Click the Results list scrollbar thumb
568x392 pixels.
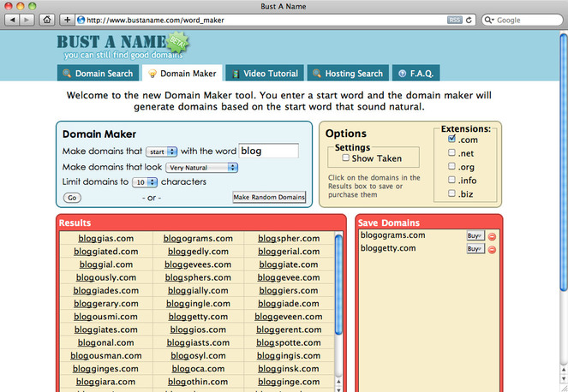pyautogui.click(x=338, y=284)
